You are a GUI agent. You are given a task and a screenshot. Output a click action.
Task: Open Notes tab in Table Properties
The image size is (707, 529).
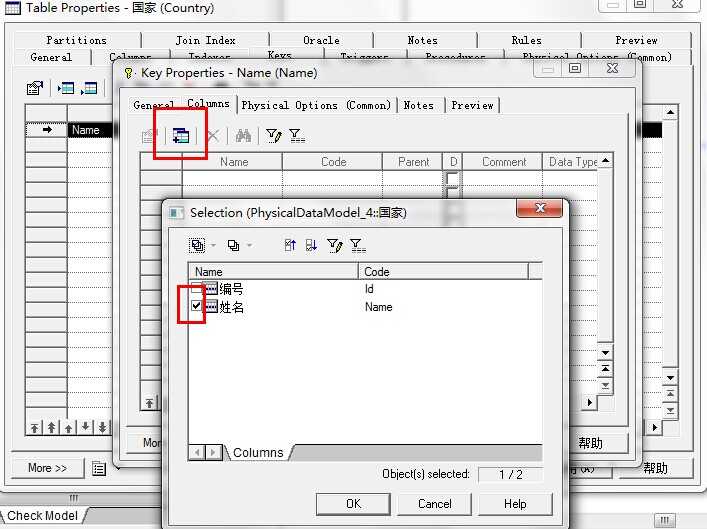422,40
